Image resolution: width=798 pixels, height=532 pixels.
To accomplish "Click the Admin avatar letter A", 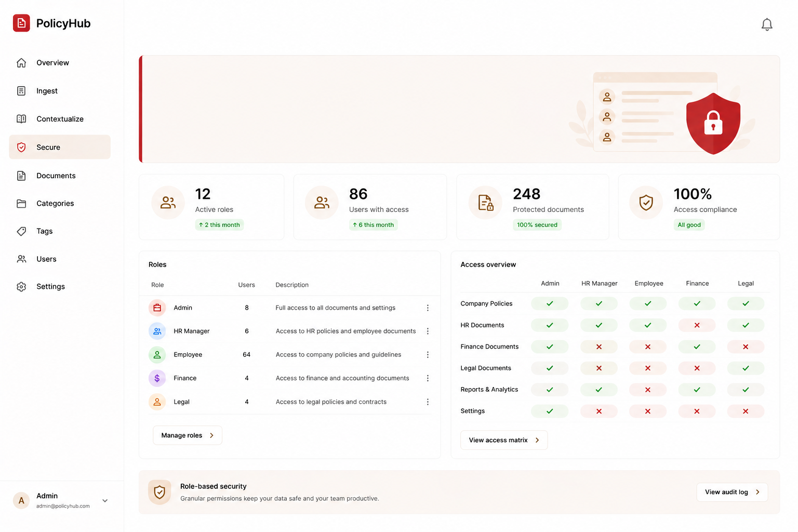I will pos(21,501).
